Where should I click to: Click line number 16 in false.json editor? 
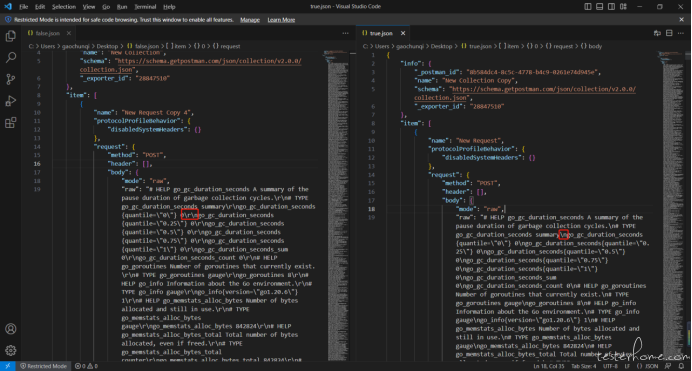point(37,164)
